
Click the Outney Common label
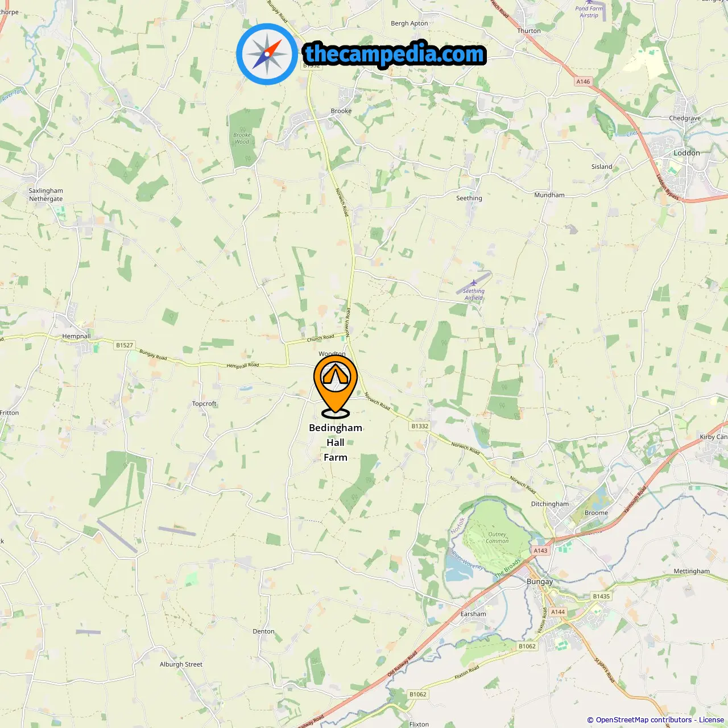pos(497,537)
